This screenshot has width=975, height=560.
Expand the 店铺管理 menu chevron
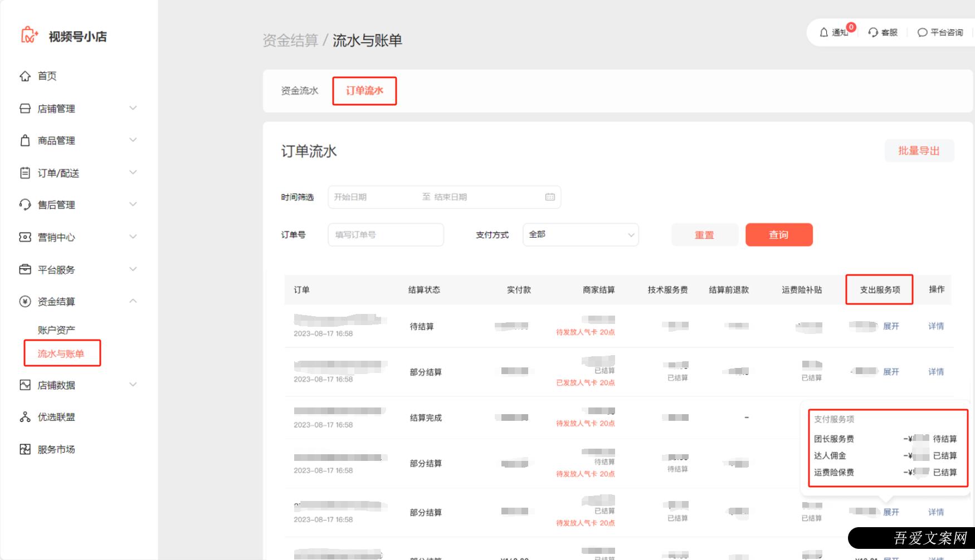click(x=133, y=108)
